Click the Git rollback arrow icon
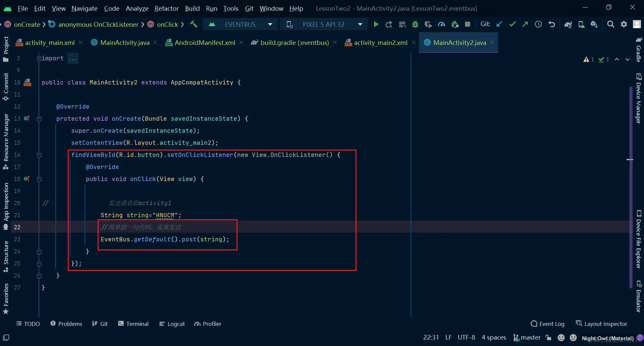 coord(551,24)
